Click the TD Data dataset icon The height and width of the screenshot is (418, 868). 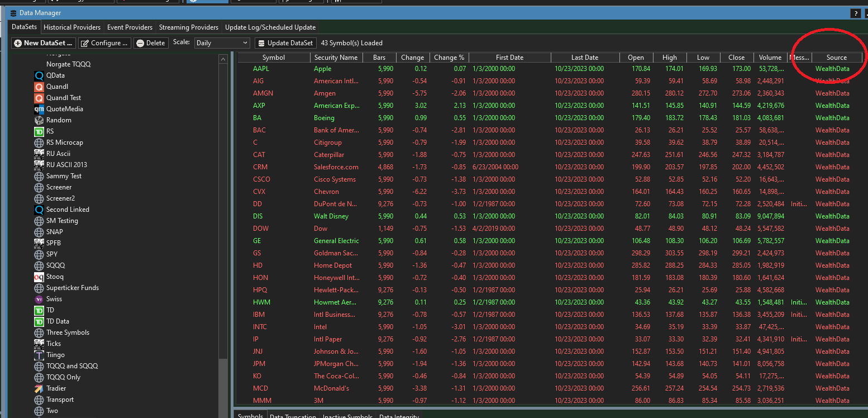(39, 321)
